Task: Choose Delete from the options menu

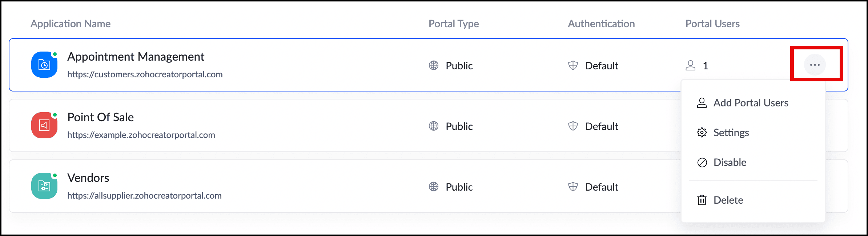Action: [x=728, y=200]
